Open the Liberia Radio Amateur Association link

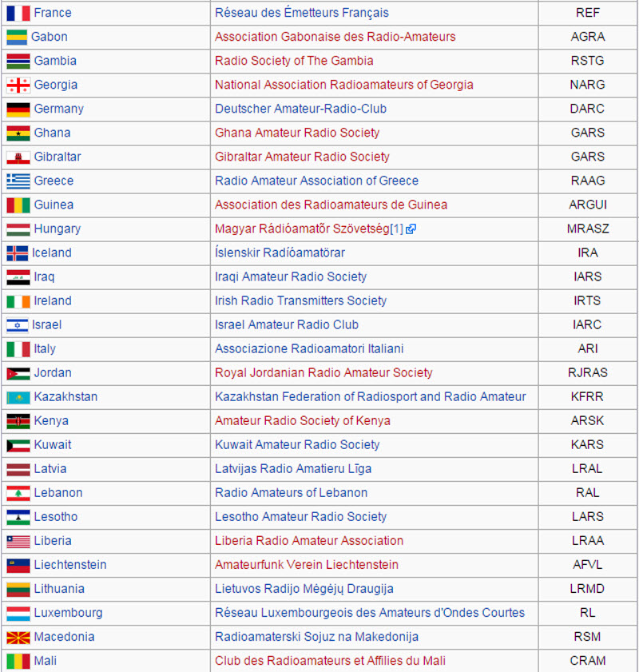tap(309, 541)
